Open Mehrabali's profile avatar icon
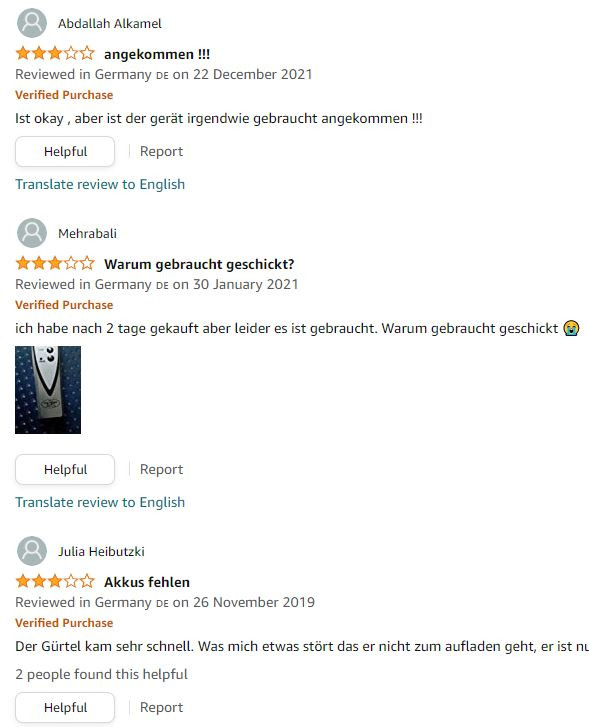 [32, 233]
